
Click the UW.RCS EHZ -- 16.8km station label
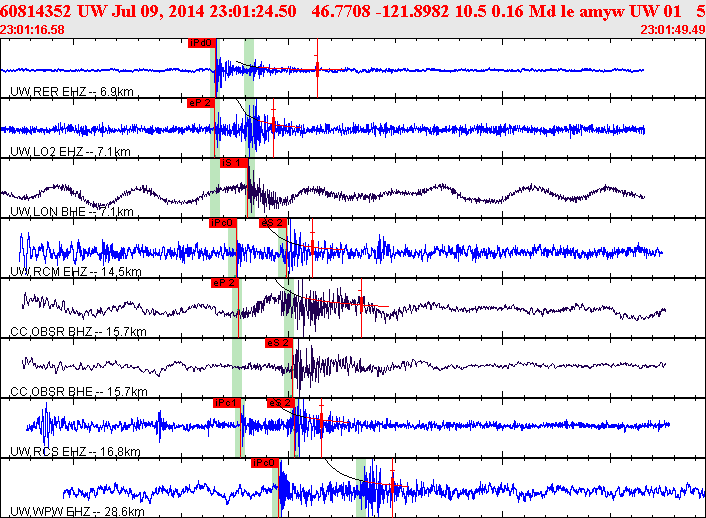click(75, 452)
